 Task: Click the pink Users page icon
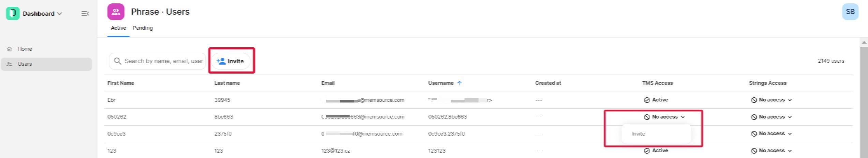116,12
